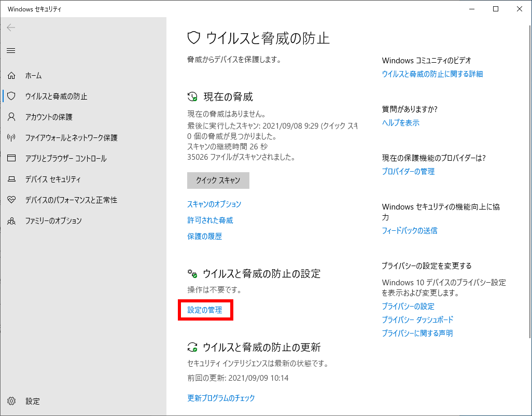Click the refresh icon beside protection updates

click(x=192, y=347)
